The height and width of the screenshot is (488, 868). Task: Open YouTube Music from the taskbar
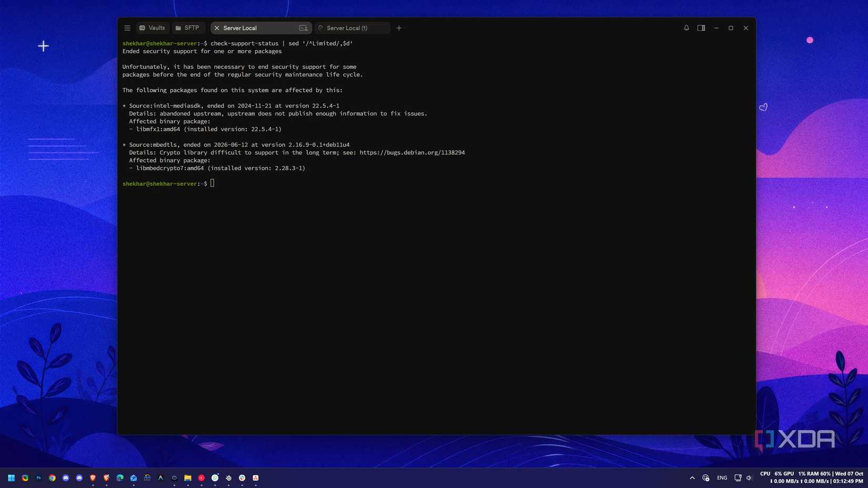pos(201,478)
